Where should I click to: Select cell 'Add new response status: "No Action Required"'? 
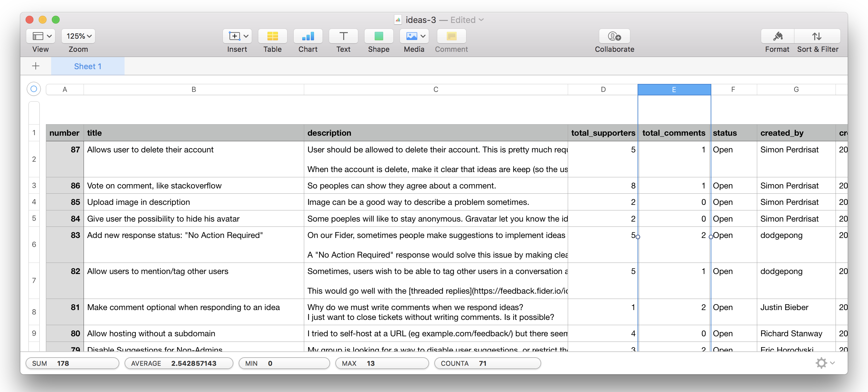click(193, 245)
